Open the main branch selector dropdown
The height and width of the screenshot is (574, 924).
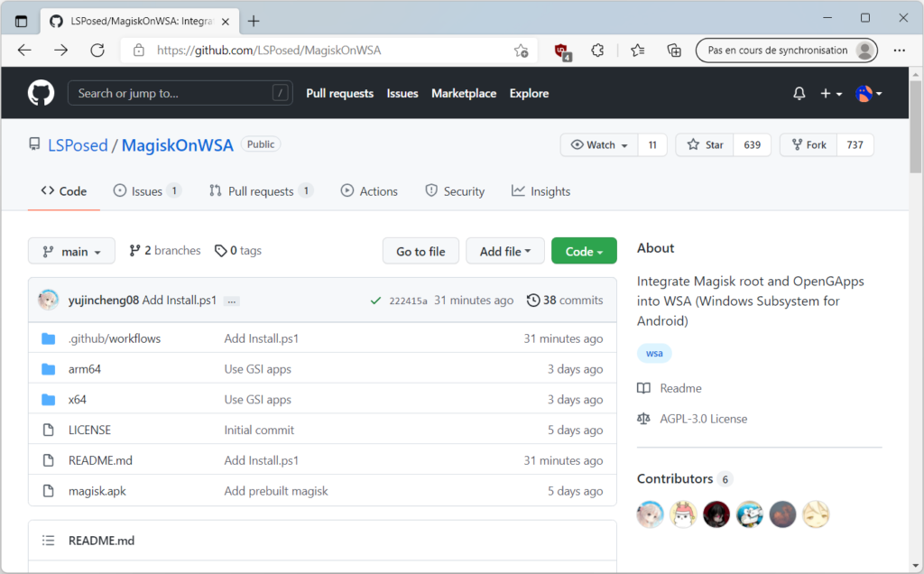71,252
